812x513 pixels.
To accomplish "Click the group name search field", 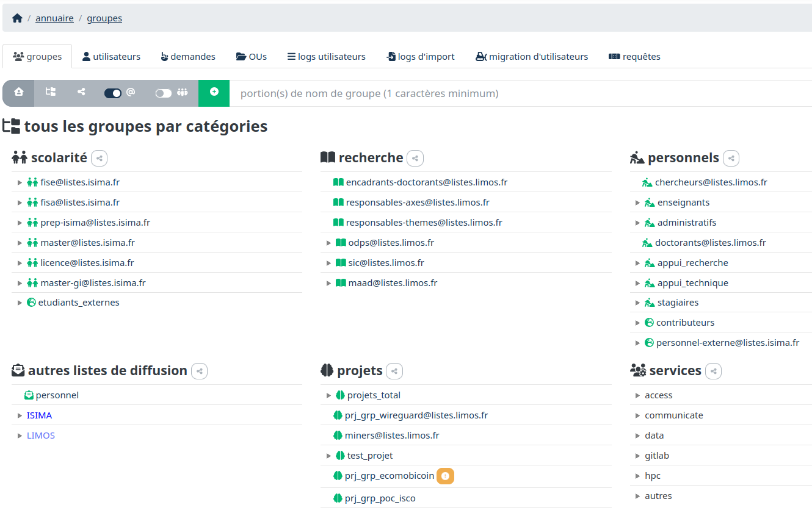I will click(519, 93).
